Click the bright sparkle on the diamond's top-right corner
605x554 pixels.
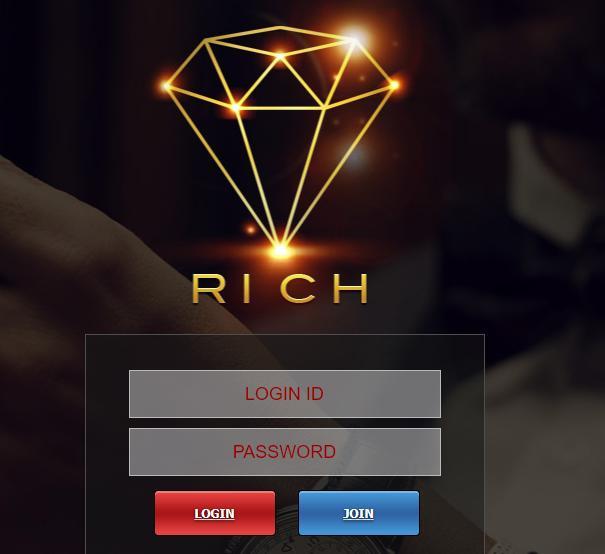coord(355,37)
